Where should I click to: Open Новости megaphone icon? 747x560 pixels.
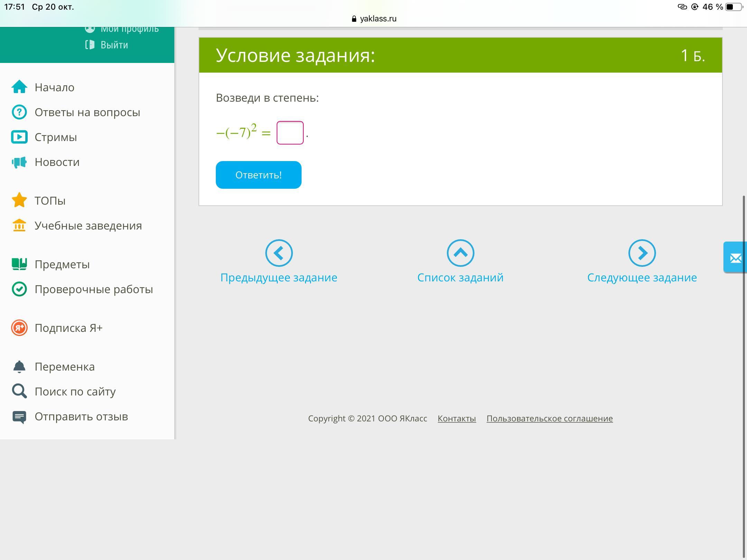click(19, 162)
